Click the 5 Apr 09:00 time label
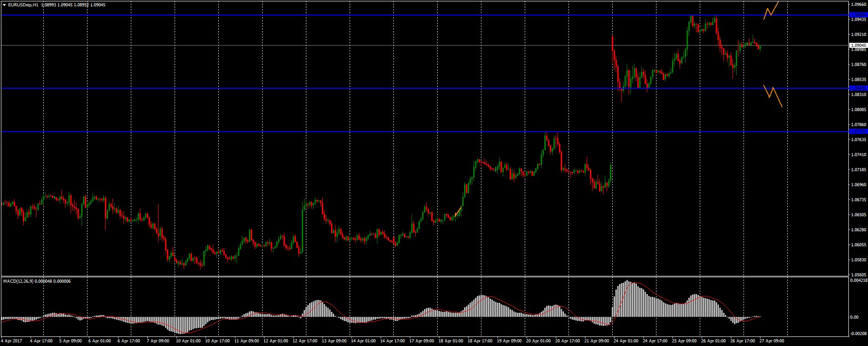Image resolution: width=868 pixels, height=346 pixels. (x=70, y=341)
